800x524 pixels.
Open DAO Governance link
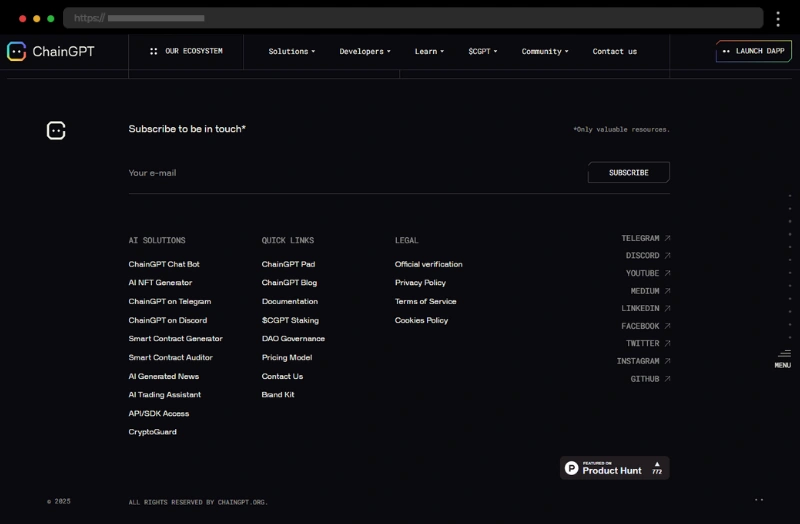pos(293,339)
